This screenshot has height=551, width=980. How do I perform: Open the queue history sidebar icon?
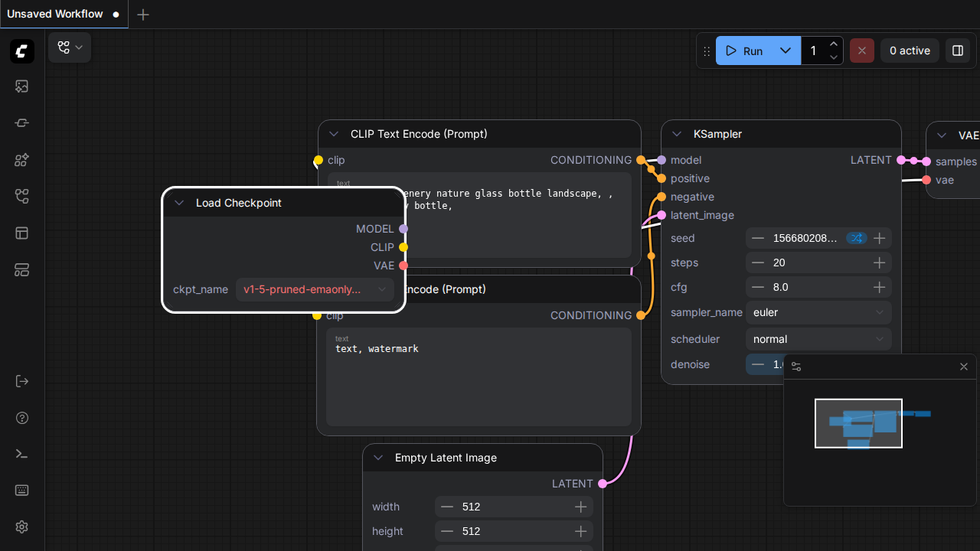point(21,86)
